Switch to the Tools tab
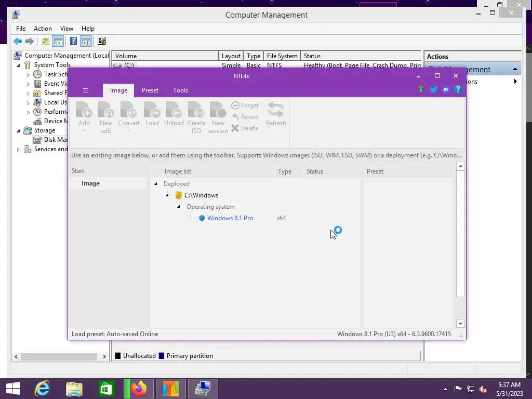This screenshot has height=399, width=532. (x=180, y=90)
